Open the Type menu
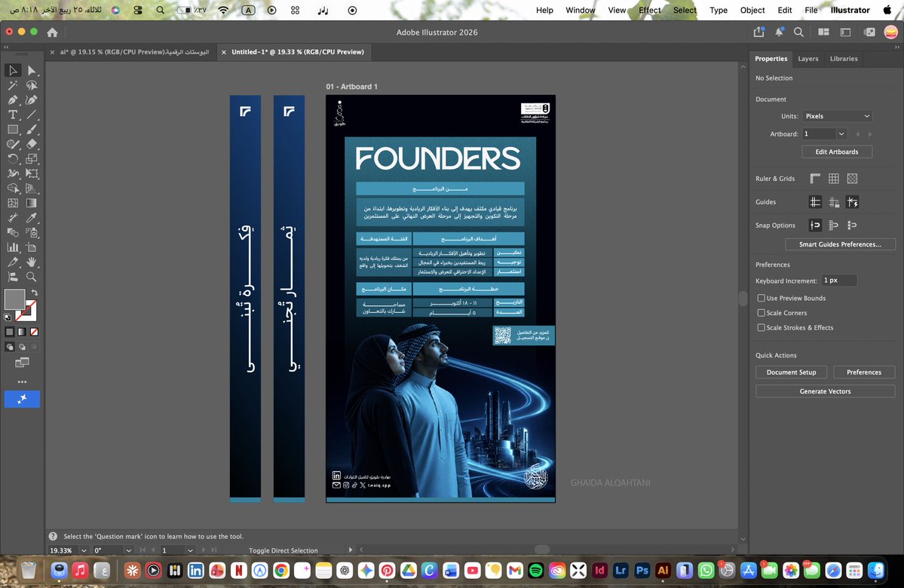The image size is (904, 588). tap(719, 10)
